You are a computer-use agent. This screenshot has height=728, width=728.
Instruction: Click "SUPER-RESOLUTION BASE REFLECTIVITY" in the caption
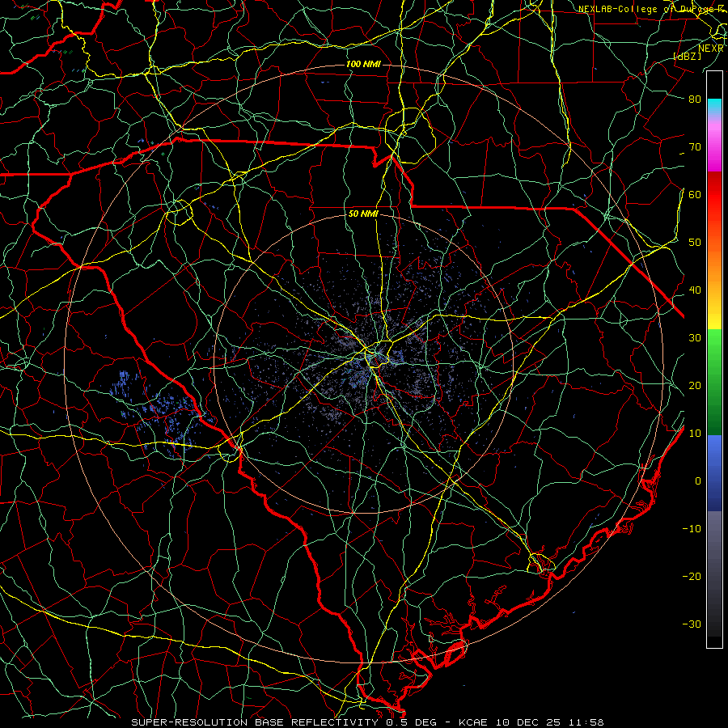pyautogui.click(x=255, y=722)
